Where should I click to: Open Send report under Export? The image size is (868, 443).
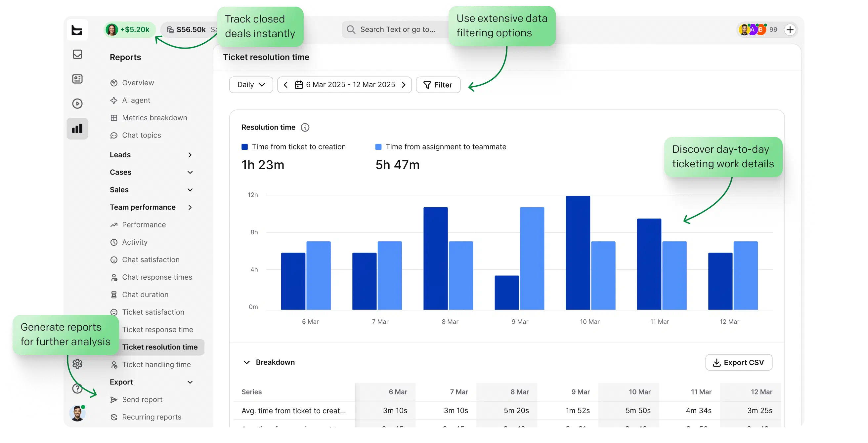click(136, 400)
